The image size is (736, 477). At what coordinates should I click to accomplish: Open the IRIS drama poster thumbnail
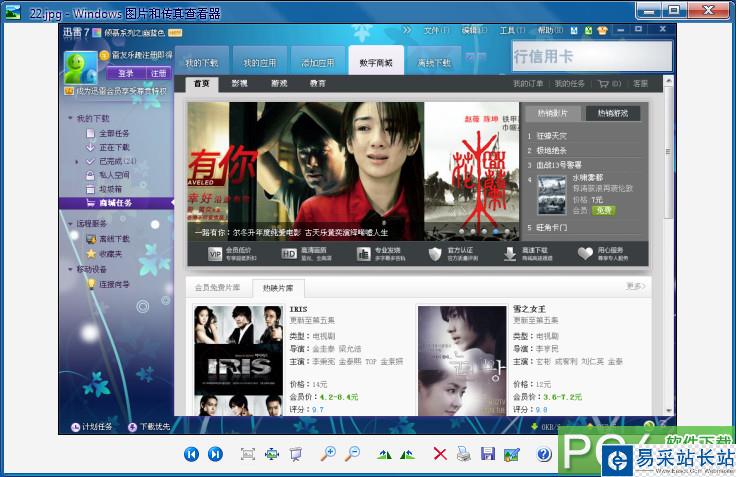pos(238,361)
